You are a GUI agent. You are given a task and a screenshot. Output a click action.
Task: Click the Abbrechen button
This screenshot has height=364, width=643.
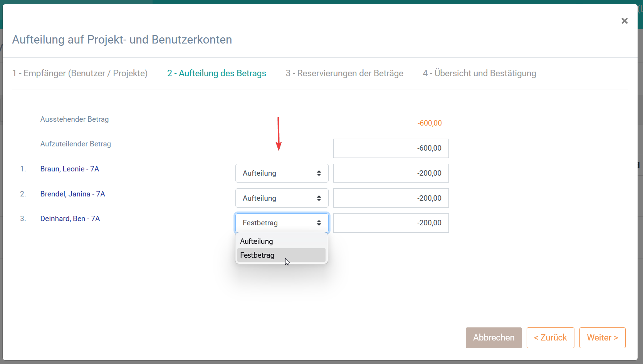[494, 338]
